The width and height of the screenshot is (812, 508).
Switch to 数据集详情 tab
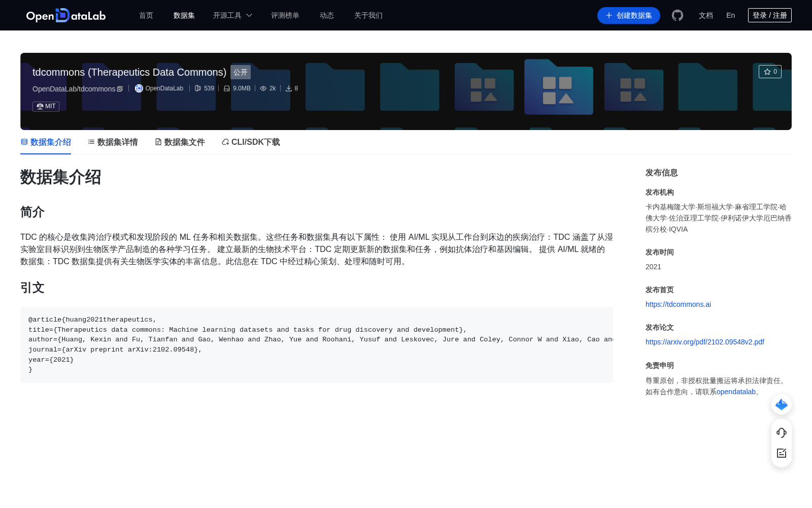click(x=113, y=142)
